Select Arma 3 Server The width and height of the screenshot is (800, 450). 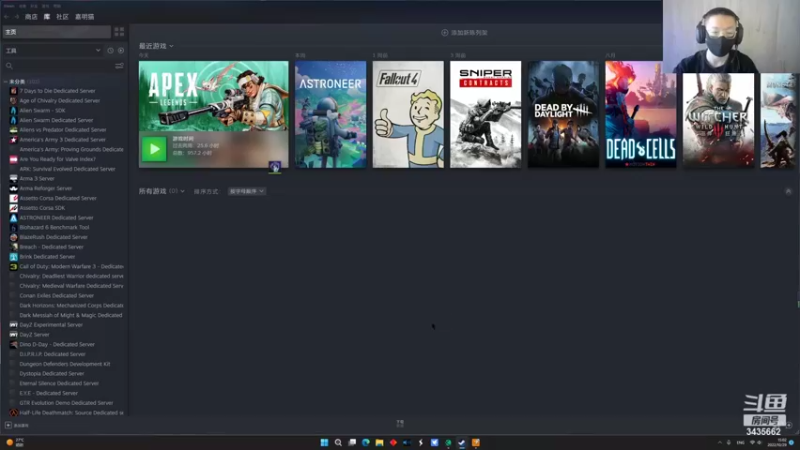(x=37, y=179)
